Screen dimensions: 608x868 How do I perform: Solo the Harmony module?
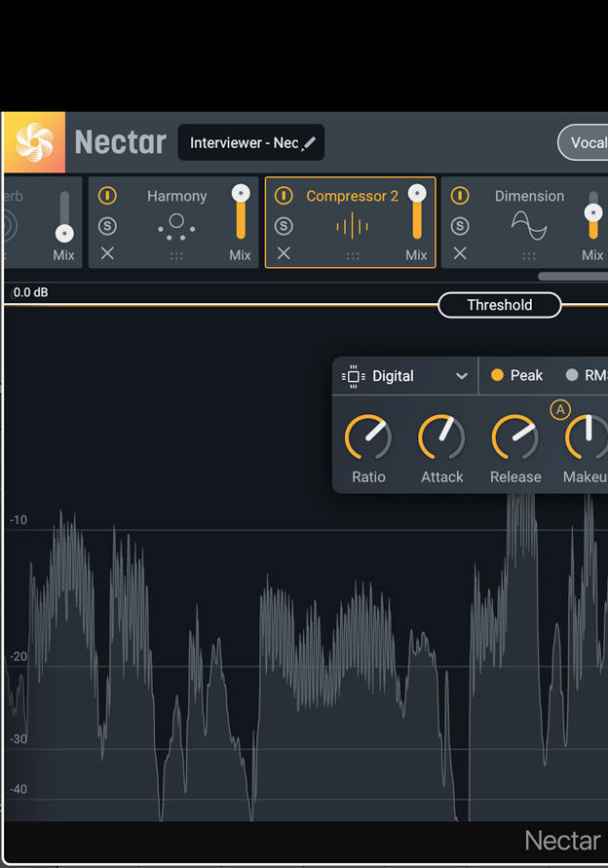(107, 226)
